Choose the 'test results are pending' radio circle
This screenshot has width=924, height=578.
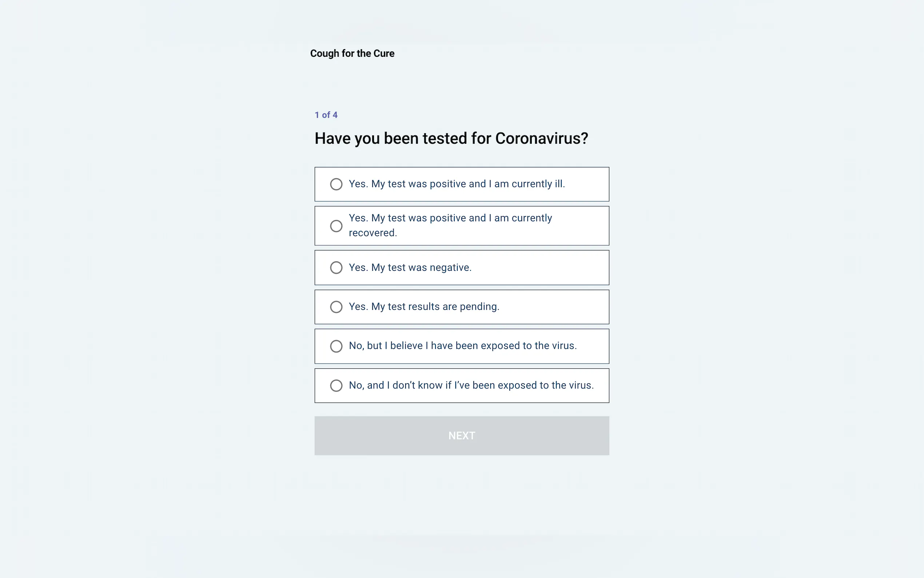click(336, 307)
